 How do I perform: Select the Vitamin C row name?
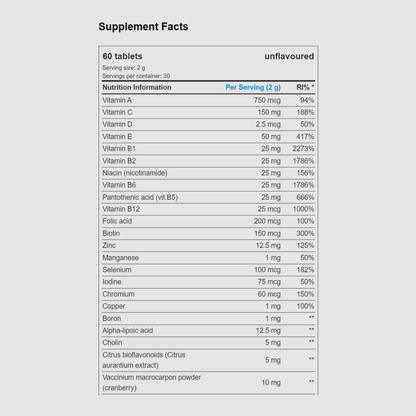click(x=117, y=112)
